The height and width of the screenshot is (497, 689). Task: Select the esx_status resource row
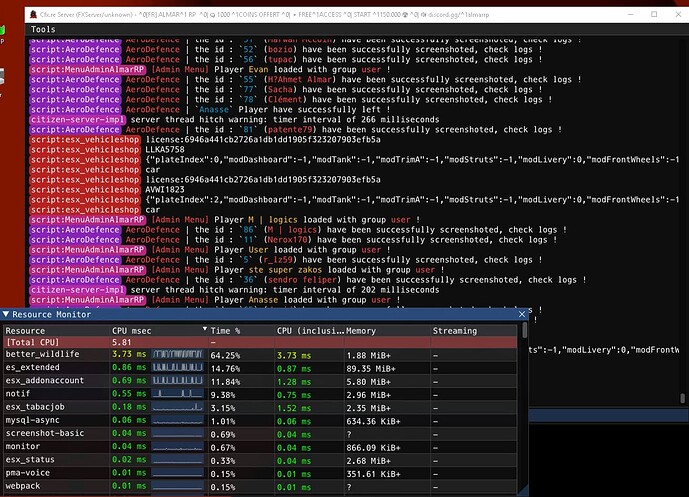(261, 460)
